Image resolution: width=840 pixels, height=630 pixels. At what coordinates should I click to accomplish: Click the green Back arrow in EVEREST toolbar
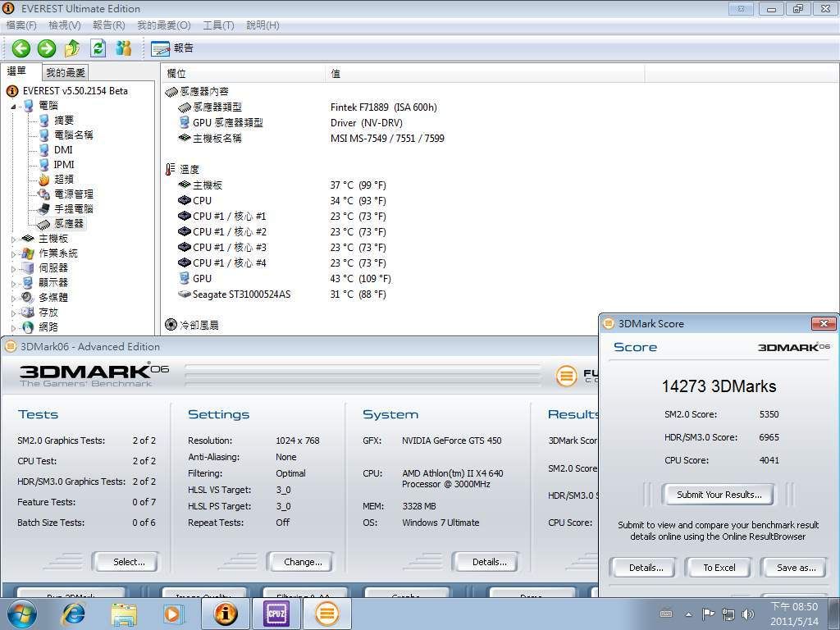21,48
